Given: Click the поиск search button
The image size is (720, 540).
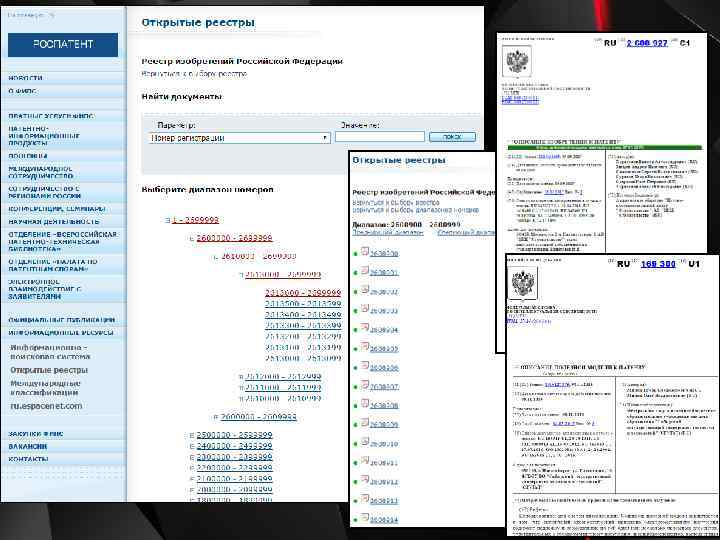Looking at the screenshot, I should 452,137.
